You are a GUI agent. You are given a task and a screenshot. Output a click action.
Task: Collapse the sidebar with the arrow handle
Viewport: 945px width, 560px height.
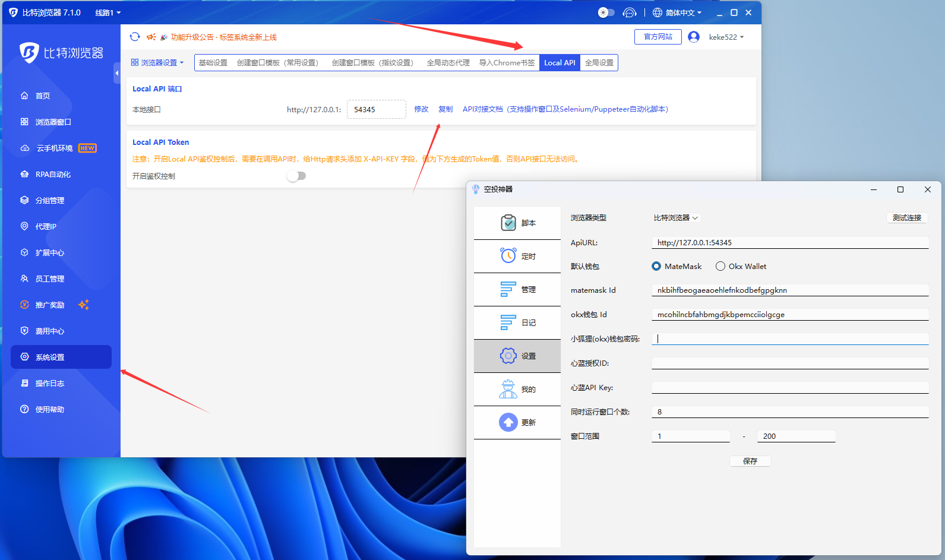pos(116,73)
